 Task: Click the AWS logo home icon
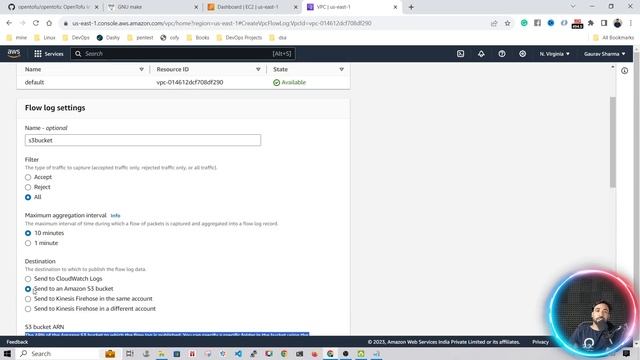click(14, 53)
